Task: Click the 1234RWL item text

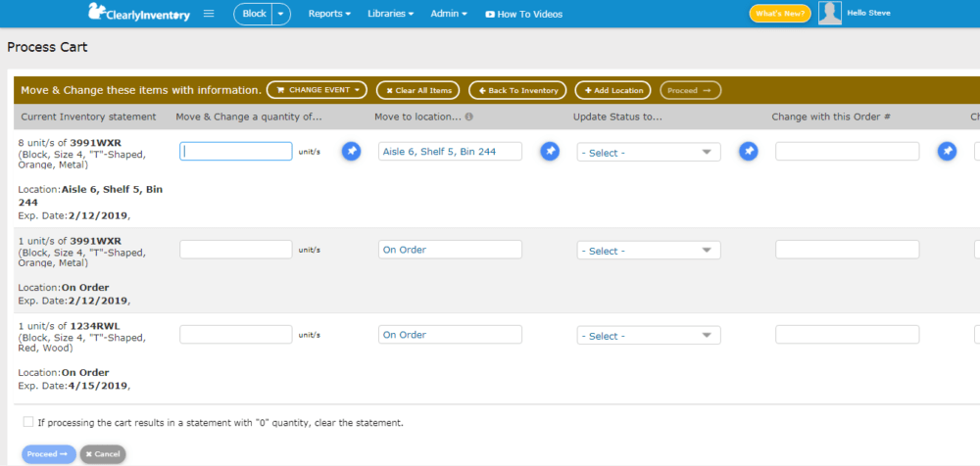Action: click(x=94, y=325)
